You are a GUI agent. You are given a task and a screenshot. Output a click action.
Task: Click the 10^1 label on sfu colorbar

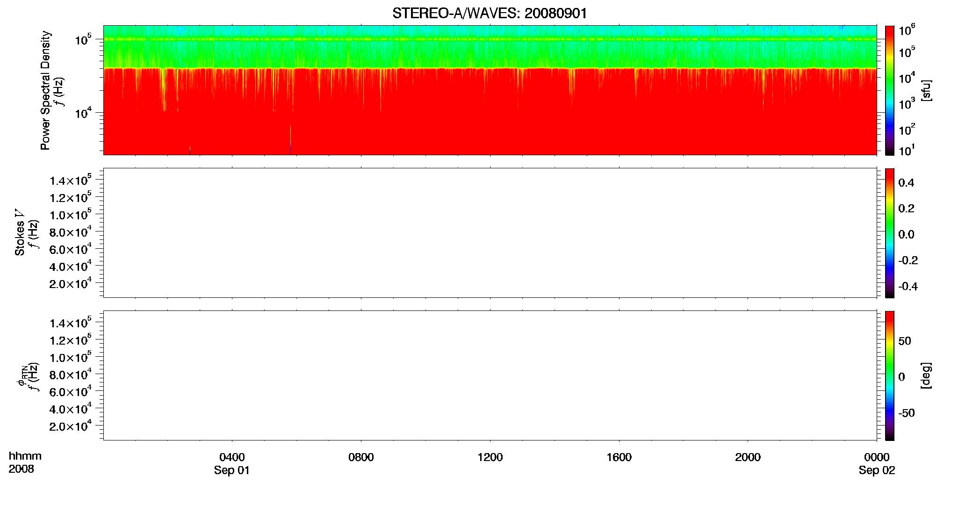tap(907, 151)
